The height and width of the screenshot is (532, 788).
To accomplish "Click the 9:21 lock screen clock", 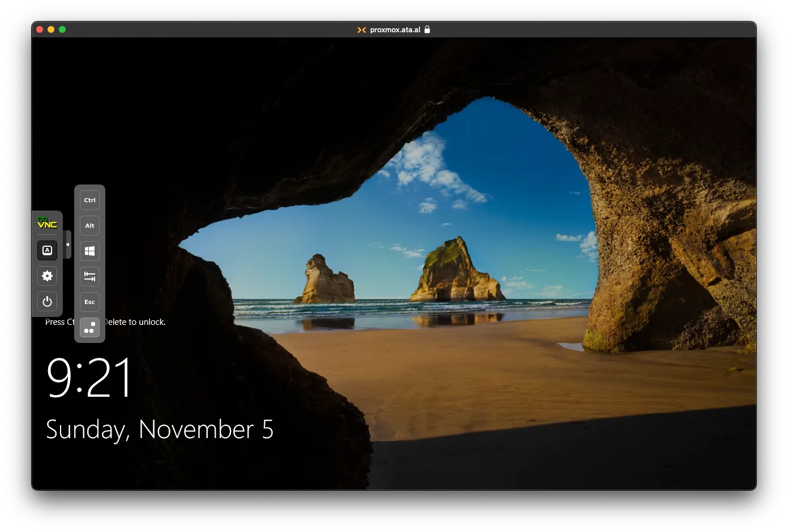I will click(89, 377).
